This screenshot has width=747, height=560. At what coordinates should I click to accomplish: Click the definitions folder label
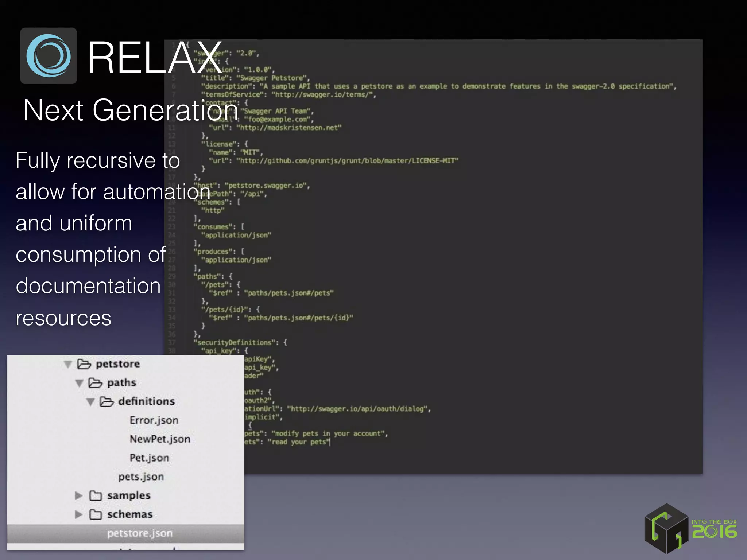[x=147, y=401]
